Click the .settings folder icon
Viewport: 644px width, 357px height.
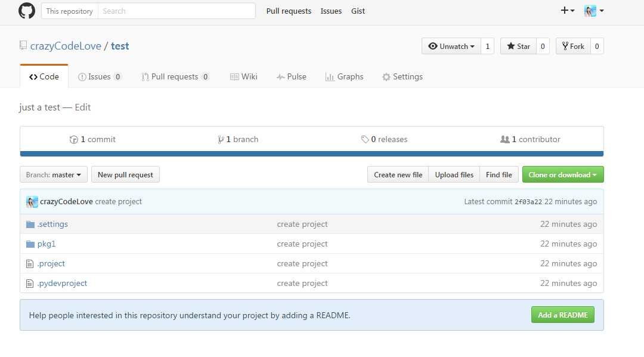(x=30, y=224)
